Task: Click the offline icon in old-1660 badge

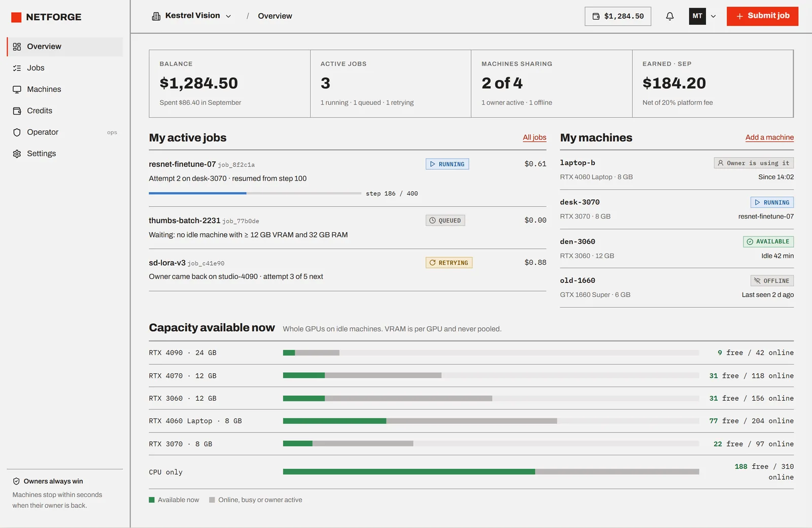Action: 757,281
